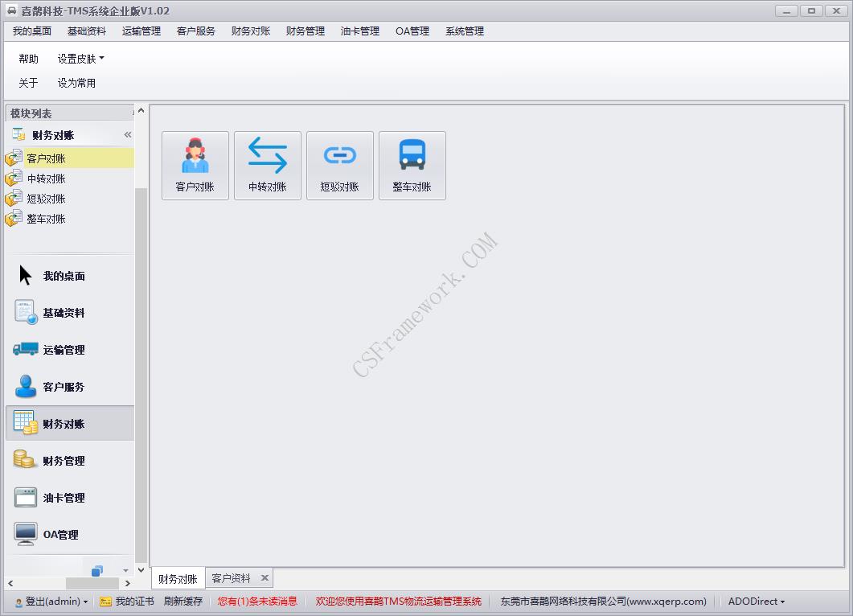853x616 pixels.
Task: Select the 运输管理 truck icon in sidebar
Action: tap(23, 349)
